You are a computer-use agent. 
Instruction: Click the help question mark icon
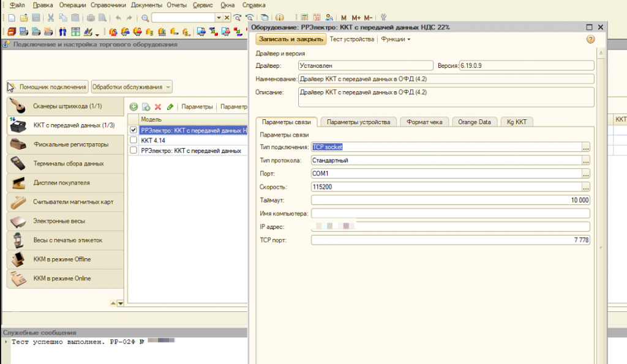click(x=590, y=39)
